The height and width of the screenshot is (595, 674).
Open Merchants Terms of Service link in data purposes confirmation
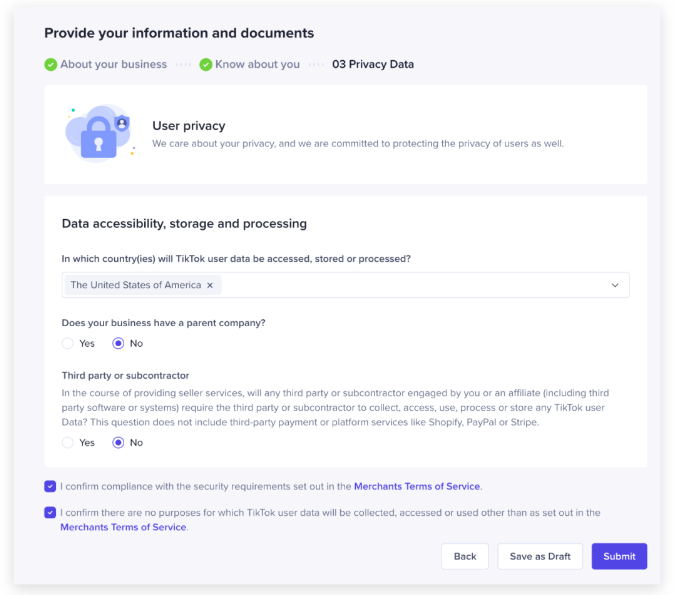click(123, 527)
